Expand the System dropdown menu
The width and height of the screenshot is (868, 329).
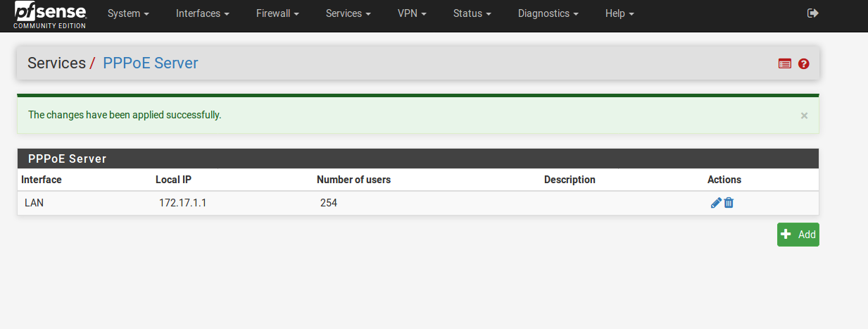pos(128,13)
